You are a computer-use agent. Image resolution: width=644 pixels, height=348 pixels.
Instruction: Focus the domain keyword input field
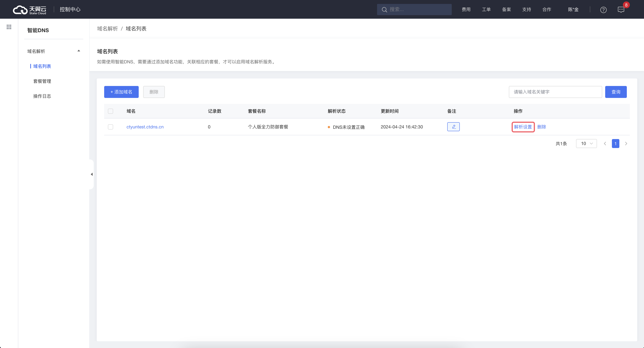(555, 92)
